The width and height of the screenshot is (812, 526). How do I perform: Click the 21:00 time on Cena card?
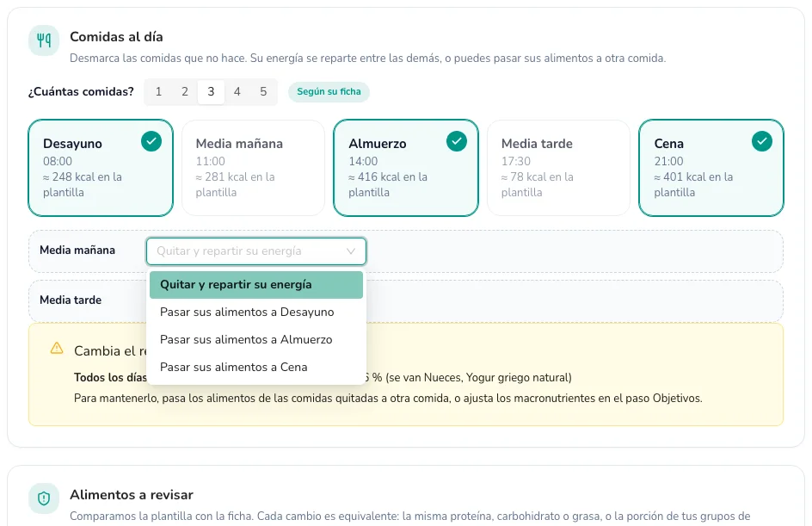click(668, 161)
